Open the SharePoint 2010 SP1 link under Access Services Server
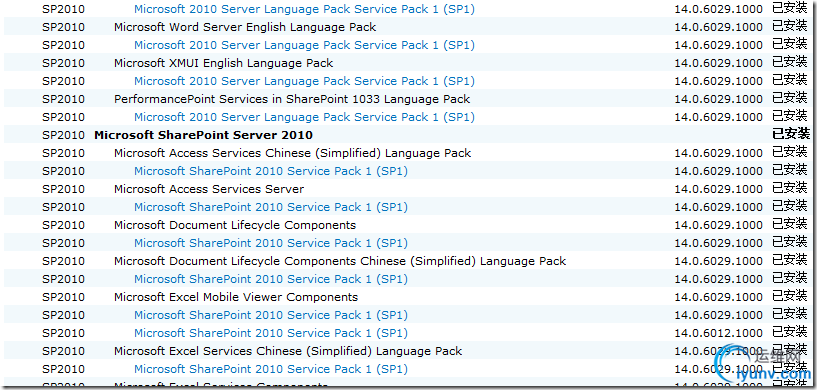Image resolution: width=817 pixels, height=390 pixels. pyautogui.click(x=271, y=207)
